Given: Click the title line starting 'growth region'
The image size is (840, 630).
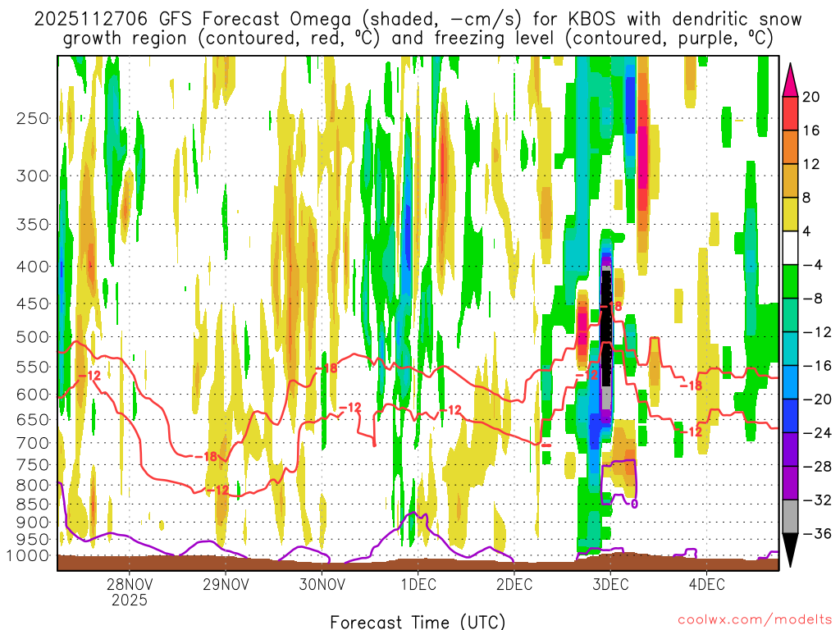Looking at the screenshot, I should click(418, 39).
